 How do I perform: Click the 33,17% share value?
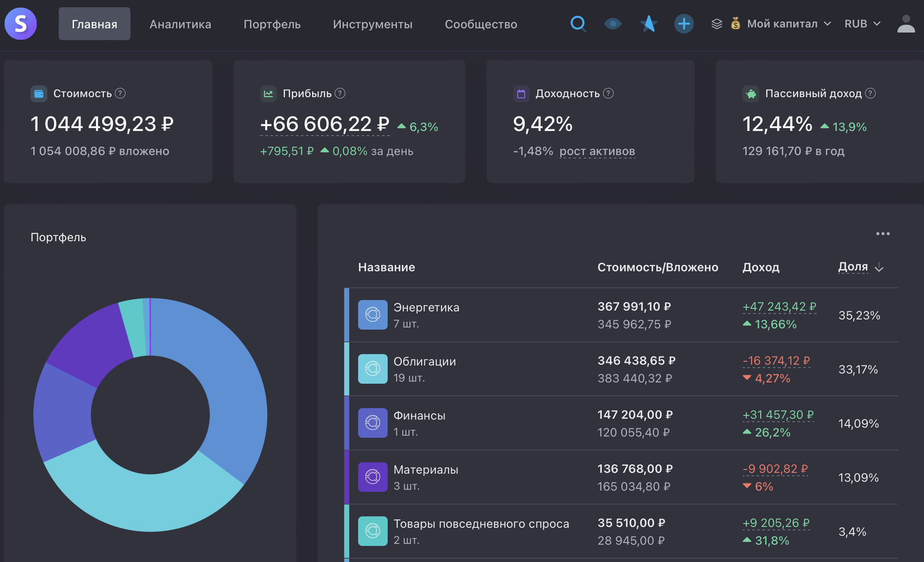coord(858,369)
